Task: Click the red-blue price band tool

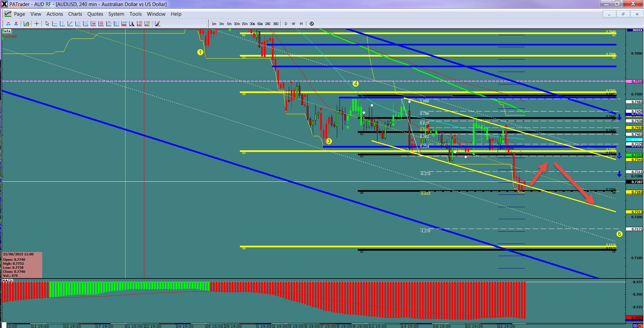Action: coord(124,24)
